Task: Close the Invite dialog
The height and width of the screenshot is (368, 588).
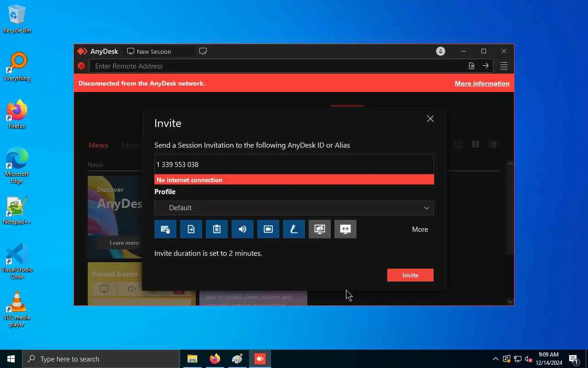Action: pos(430,119)
